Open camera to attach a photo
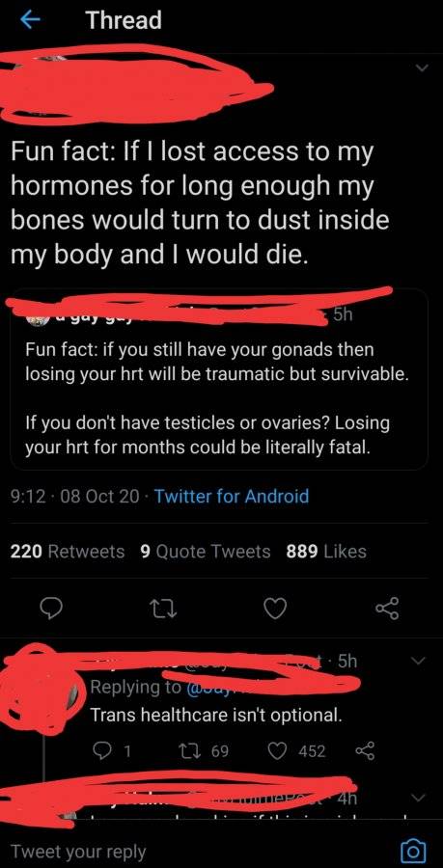The height and width of the screenshot is (868, 443). (415, 850)
